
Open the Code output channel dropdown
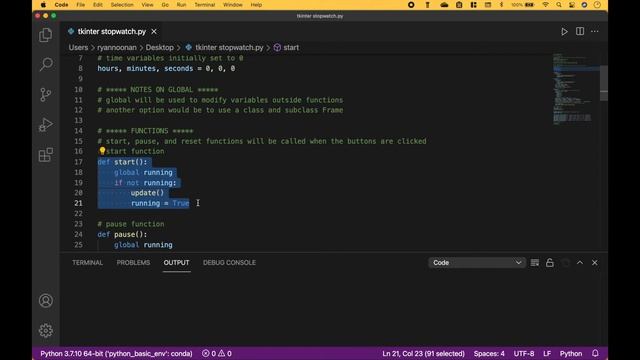(x=476, y=262)
